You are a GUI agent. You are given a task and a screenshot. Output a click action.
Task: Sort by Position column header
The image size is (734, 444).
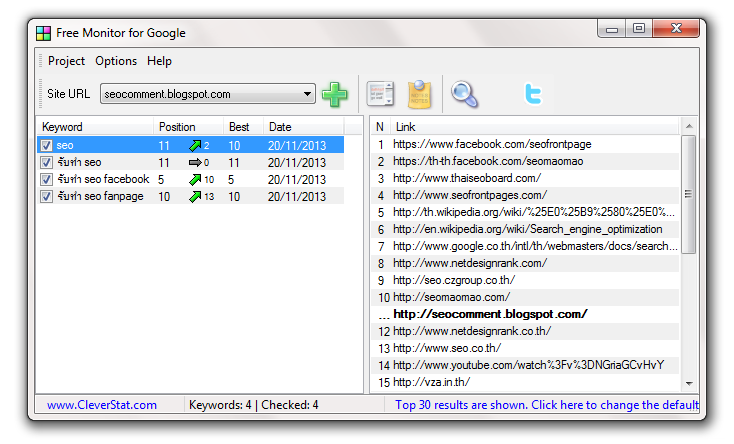point(188,127)
